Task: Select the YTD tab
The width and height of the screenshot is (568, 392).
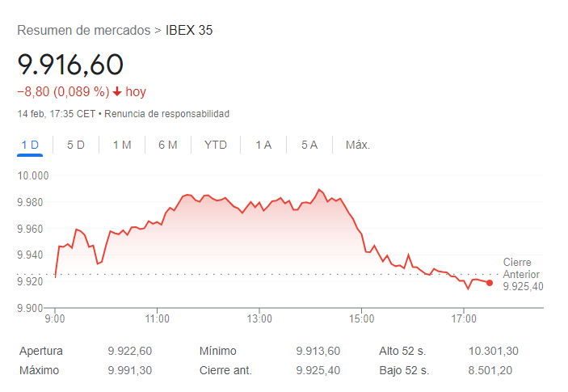Action: point(216,145)
